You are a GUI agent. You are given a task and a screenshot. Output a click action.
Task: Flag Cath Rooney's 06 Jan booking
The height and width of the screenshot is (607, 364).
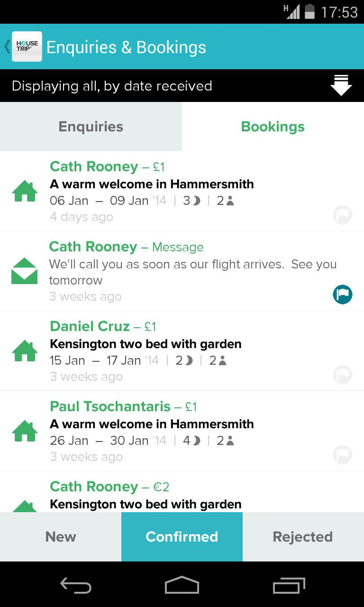point(342,215)
